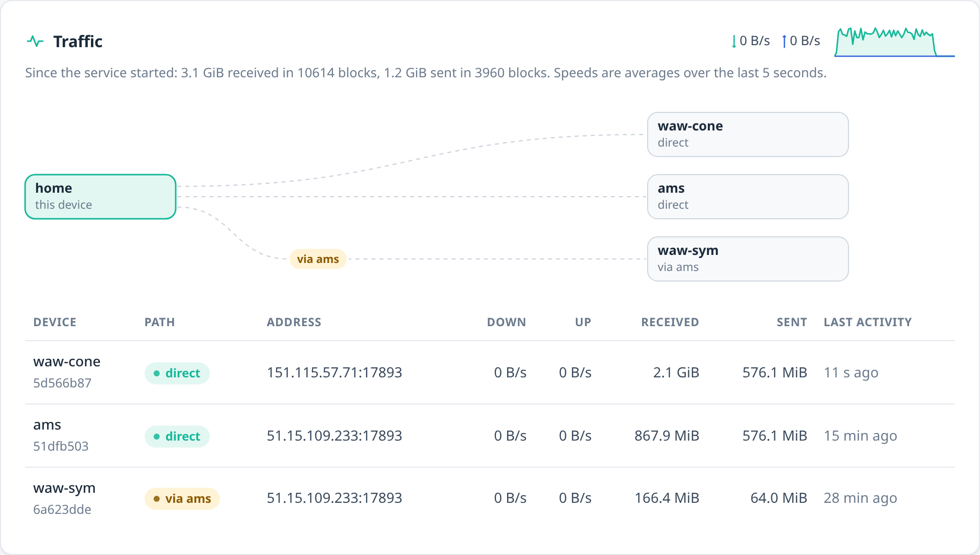
Task: Click the green download speed arrow
Action: (x=734, y=41)
